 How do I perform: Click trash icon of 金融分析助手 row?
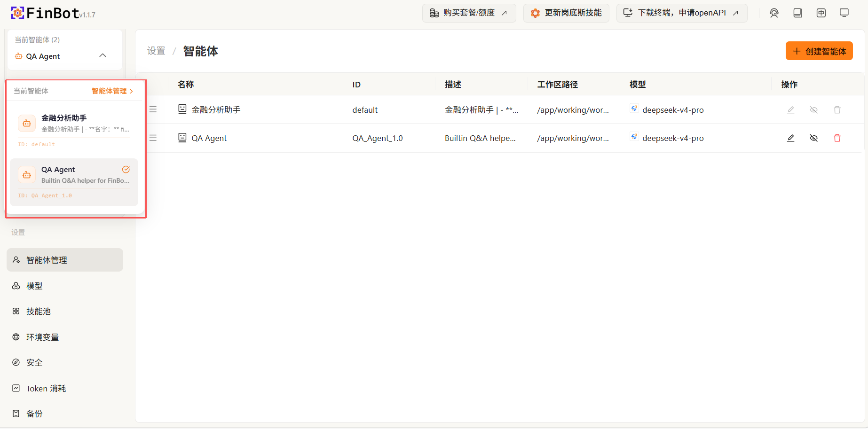coord(837,110)
